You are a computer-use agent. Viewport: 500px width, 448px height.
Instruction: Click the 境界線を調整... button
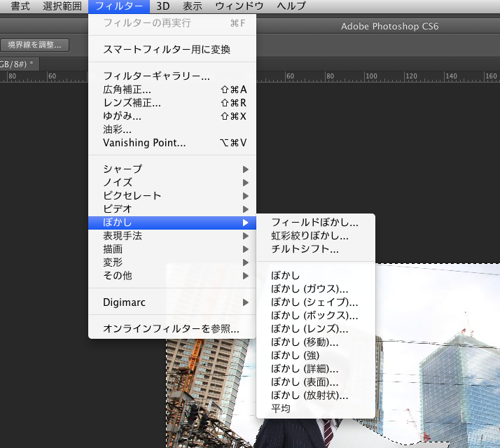click(34, 45)
